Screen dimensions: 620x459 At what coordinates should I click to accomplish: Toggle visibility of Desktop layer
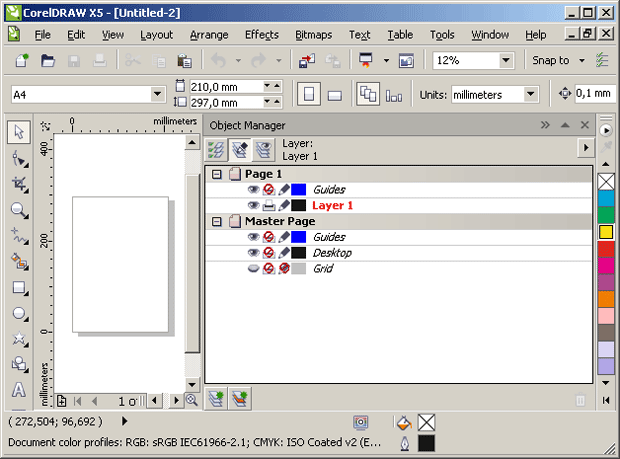253,253
